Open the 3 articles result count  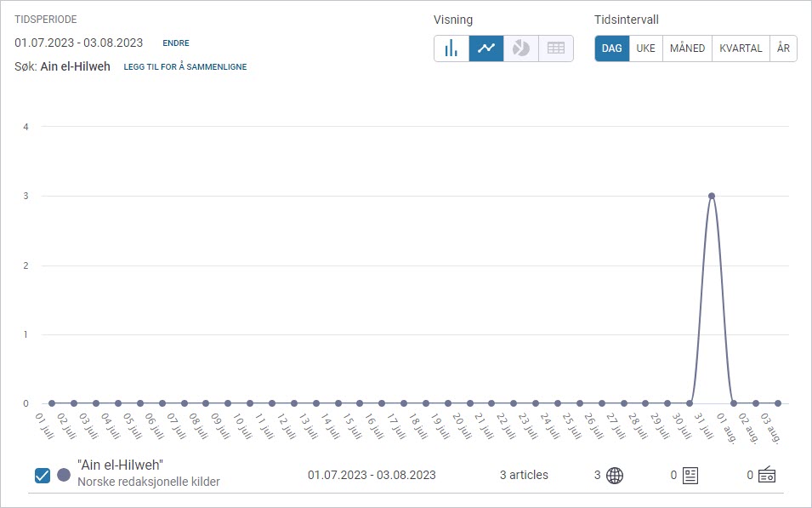tap(524, 475)
